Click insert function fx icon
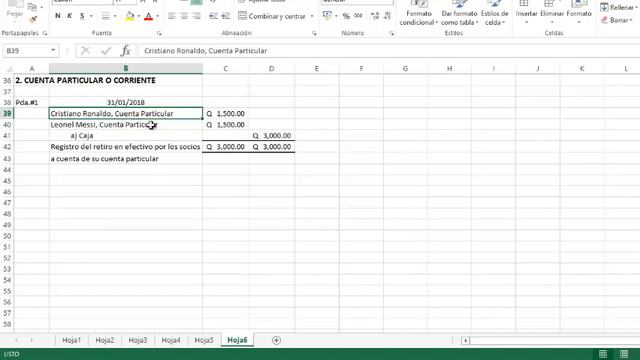This screenshot has width=640, height=360. [x=126, y=51]
